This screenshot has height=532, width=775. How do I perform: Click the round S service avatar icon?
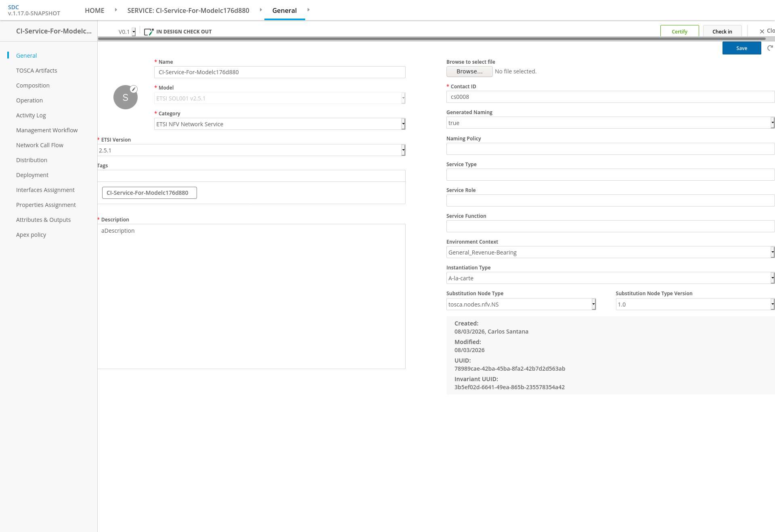pos(126,97)
